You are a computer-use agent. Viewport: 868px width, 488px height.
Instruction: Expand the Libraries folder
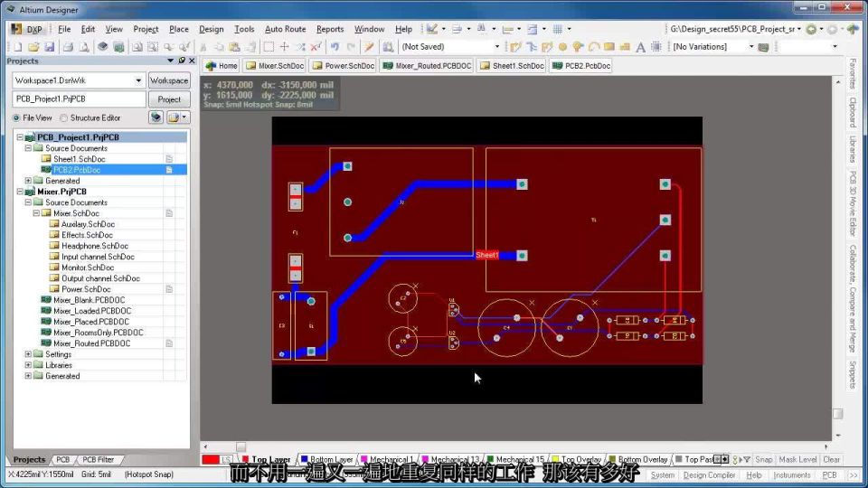click(28, 365)
